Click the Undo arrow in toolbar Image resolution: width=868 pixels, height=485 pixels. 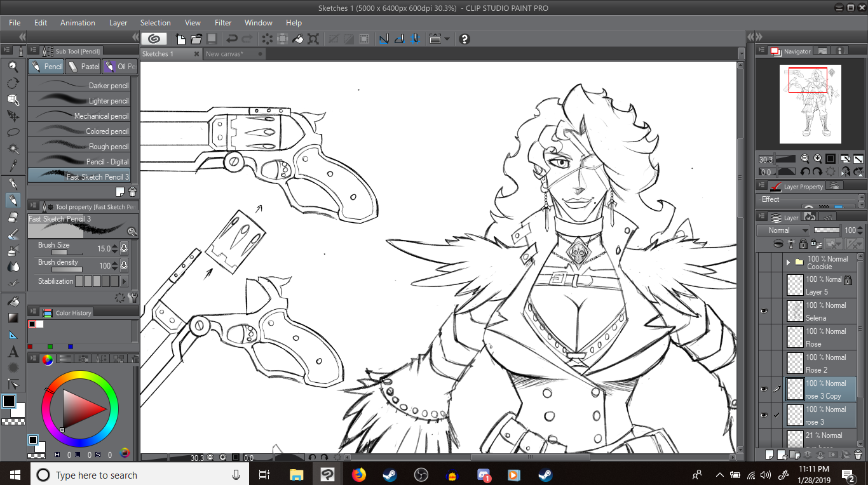(x=232, y=39)
